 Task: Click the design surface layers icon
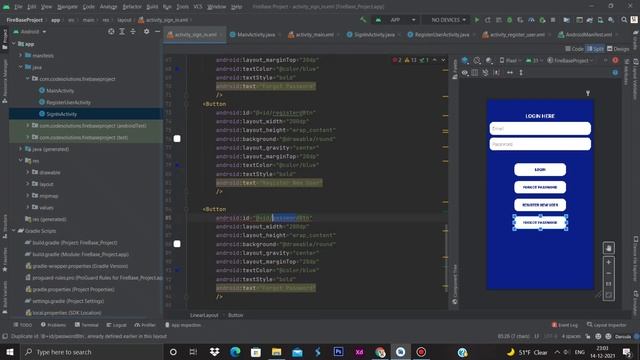(465, 60)
